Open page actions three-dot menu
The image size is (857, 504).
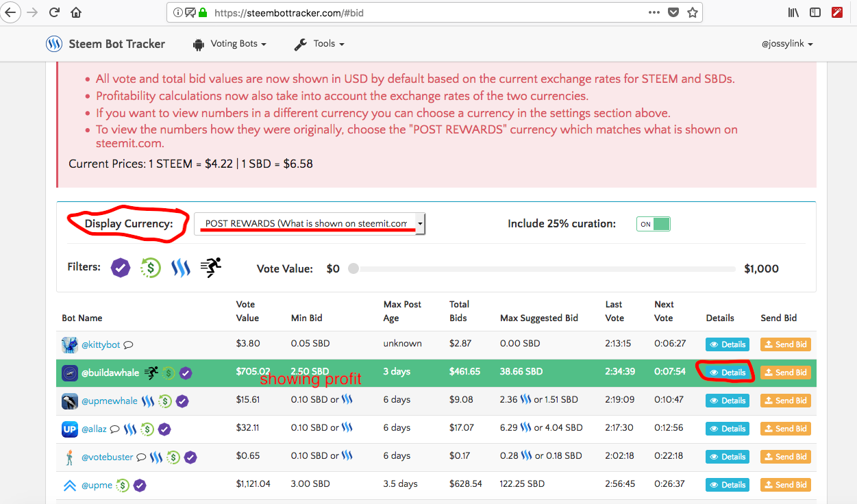pyautogui.click(x=654, y=12)
